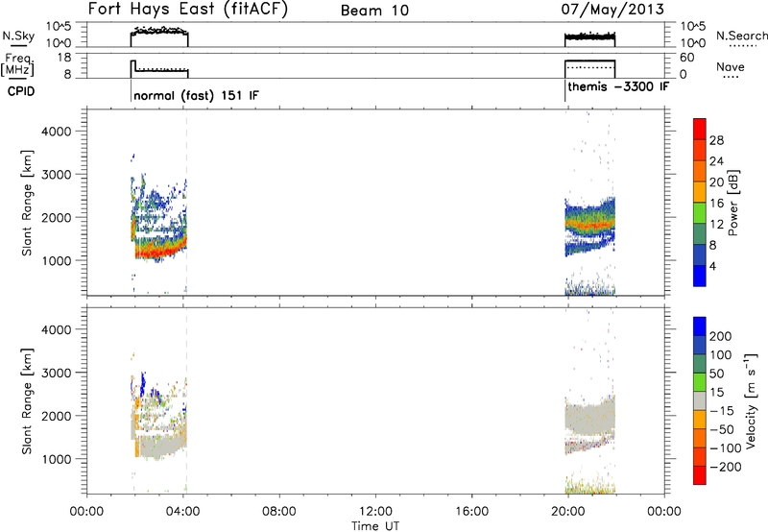768x532 pixels.
Task: Click the '2000' tick of the power panel
Action: pyautogui.click(x=57, y=217)
